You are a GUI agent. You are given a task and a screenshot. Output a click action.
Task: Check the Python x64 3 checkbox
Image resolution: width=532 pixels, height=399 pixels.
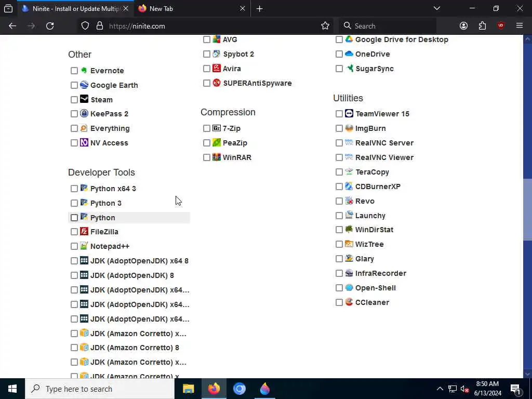(74, 189)
